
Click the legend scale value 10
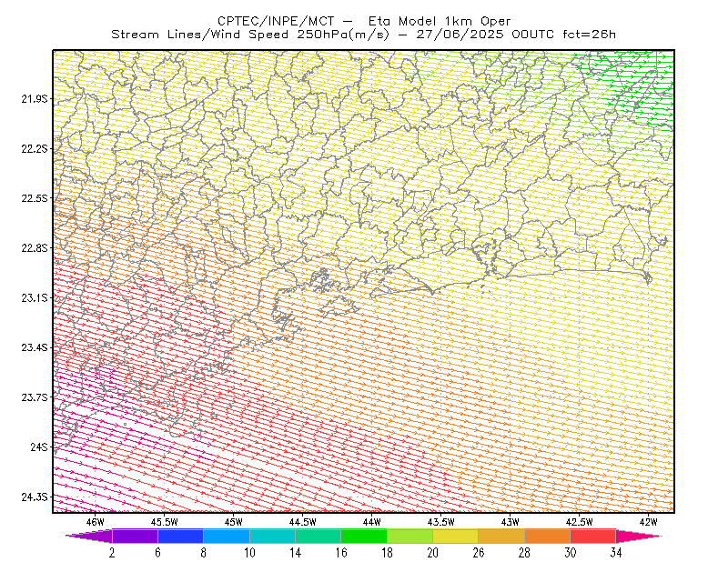click(249, 553)
